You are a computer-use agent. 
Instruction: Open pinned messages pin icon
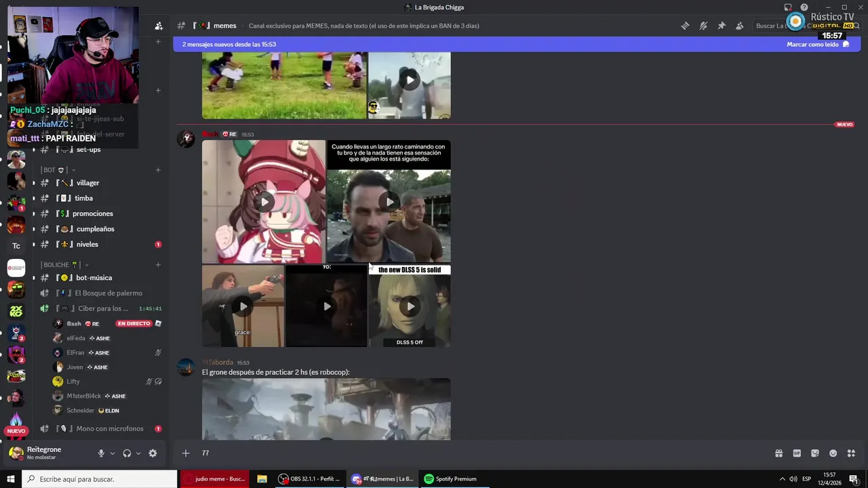[x=722, y=26]
